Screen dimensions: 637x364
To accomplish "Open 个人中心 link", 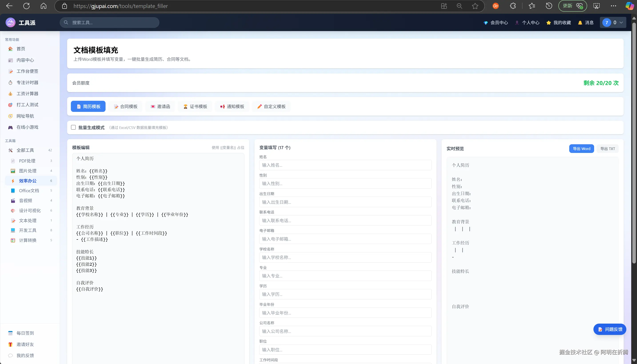I will click(x=527, y=22).
